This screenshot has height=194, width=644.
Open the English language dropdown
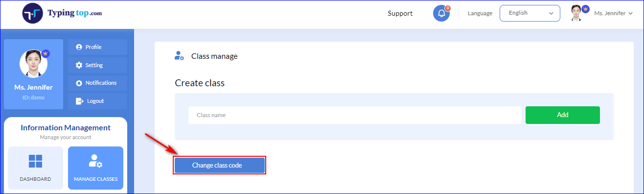click(x=530, y=13)
